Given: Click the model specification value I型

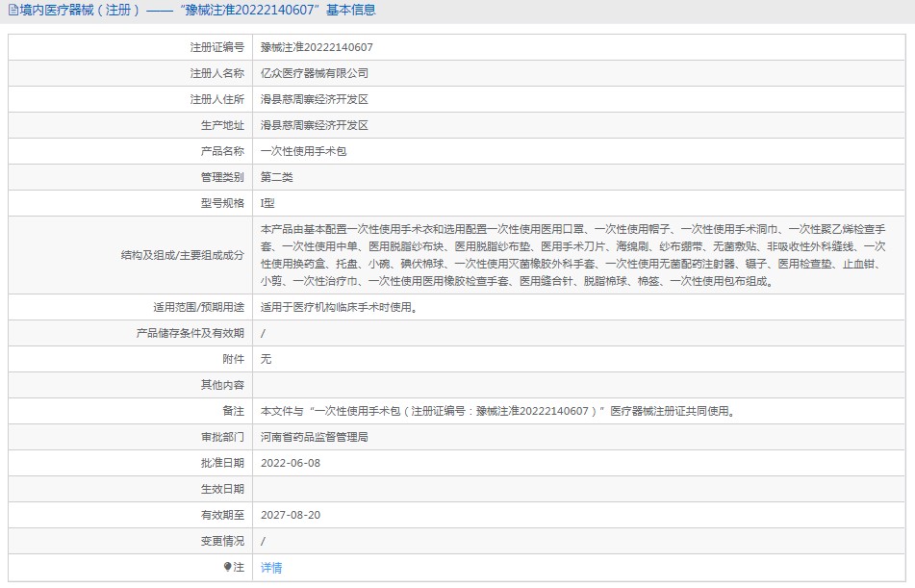Looking at the screenshot, I should tap(267, 203).
